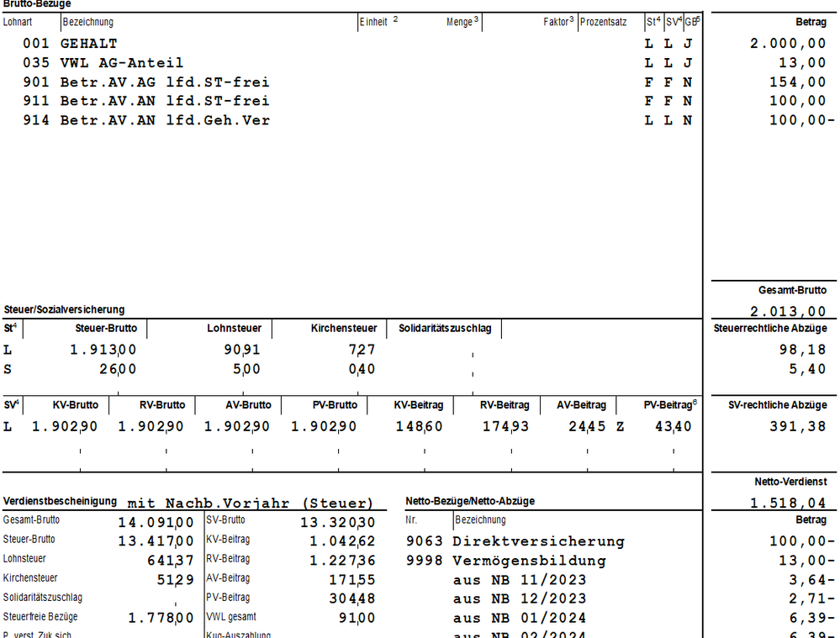This screenshot has width=840, height=638.
Task: Select the S row Steuer-Brutto 26,00
Action: tap(118, 369)
